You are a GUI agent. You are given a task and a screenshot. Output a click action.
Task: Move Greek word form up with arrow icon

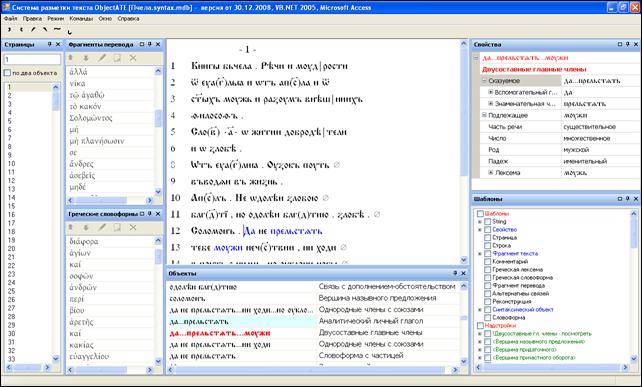tap(70, 227)
